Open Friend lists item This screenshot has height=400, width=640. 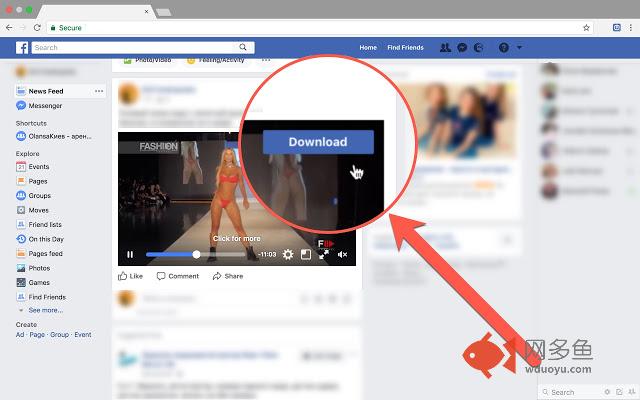tap(39, 224)
